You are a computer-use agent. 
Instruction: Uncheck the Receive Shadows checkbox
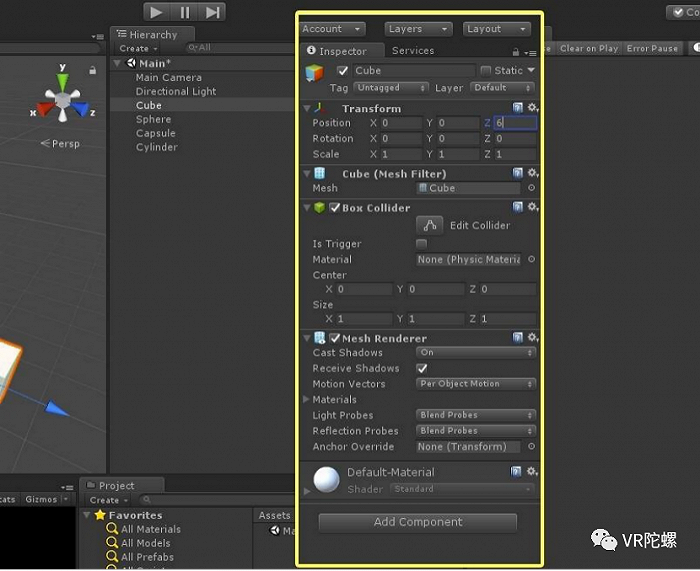421,368
